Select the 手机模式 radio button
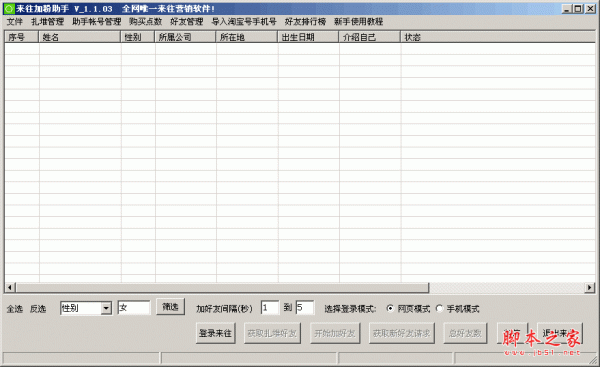 click(439, 308)
